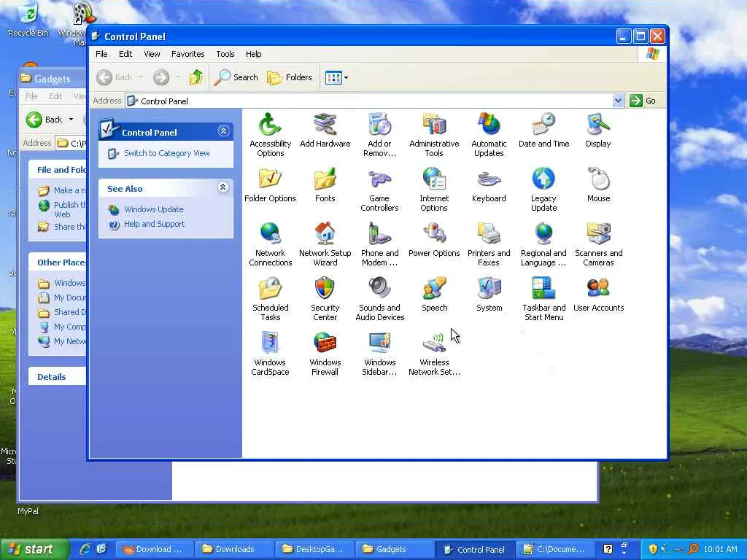Open Recycle Bin desktop icon
This screenshot has width=747, height=560.
[x=28, y=20]
